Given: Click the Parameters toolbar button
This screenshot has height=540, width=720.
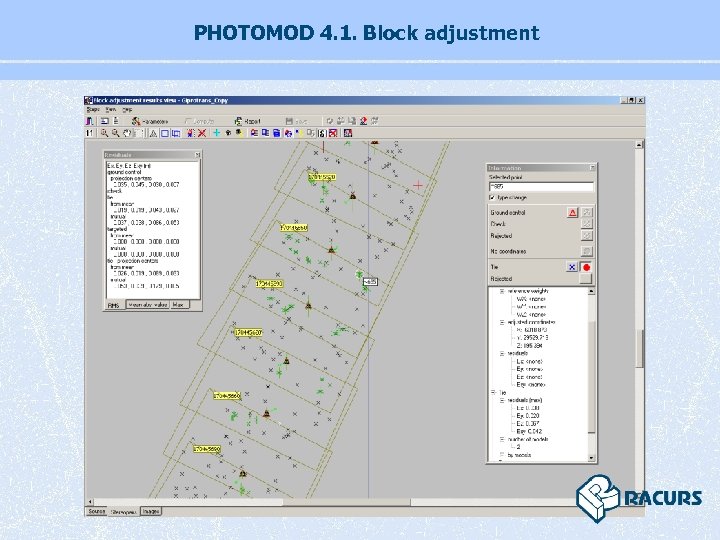Looking at the screenshot, I should (x=150, y=121).
